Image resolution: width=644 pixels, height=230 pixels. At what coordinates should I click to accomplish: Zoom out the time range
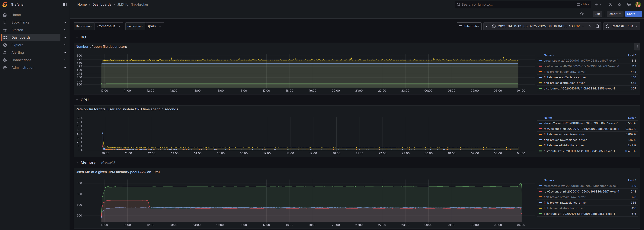pyautogui.click(x=597, y=26)
